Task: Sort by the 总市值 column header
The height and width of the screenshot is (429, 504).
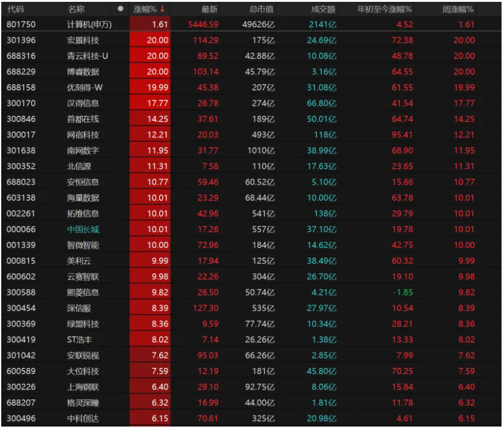Action: click(262, 9)
